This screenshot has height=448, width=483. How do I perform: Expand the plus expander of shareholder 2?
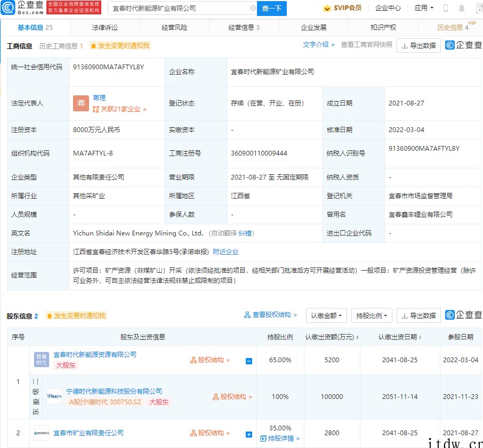249,435
